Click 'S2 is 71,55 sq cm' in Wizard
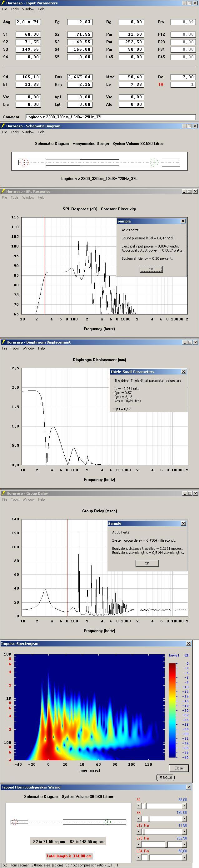 [49, 842]
